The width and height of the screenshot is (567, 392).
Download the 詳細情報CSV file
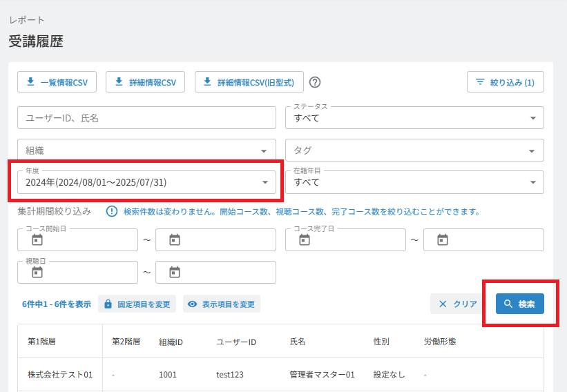tap(145, 82)
